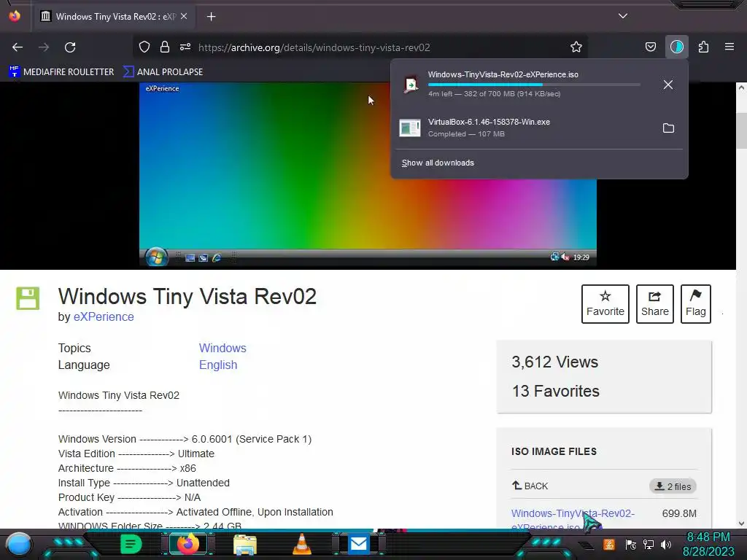The width and height of the screenshot is (747, 560).
Task: Open site permissions icon in address bar
Action: coord(185,47)
